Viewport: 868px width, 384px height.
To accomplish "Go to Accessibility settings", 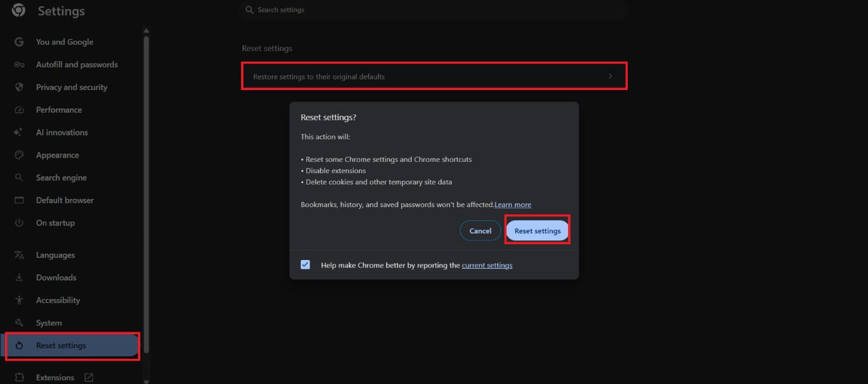I will 58,301.
